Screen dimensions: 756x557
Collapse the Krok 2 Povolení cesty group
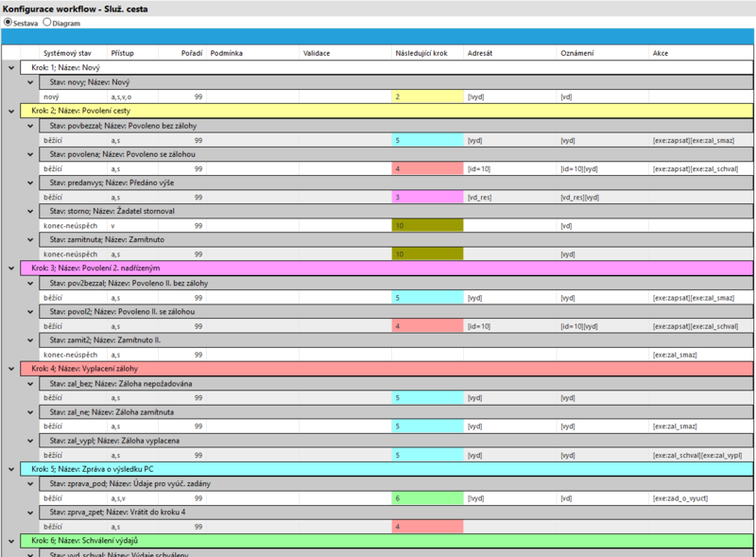[11, 111]
